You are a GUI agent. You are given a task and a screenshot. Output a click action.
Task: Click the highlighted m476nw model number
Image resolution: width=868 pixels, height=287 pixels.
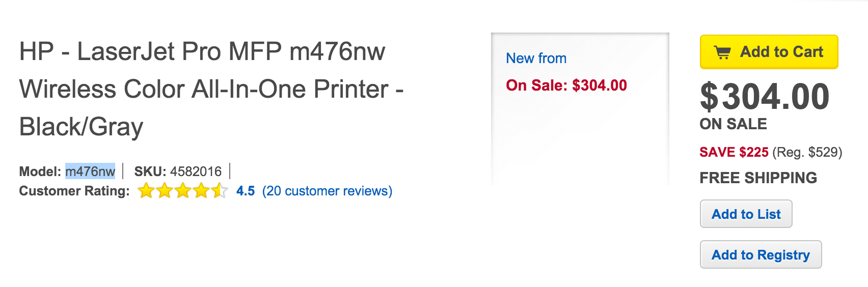point(90,171)
